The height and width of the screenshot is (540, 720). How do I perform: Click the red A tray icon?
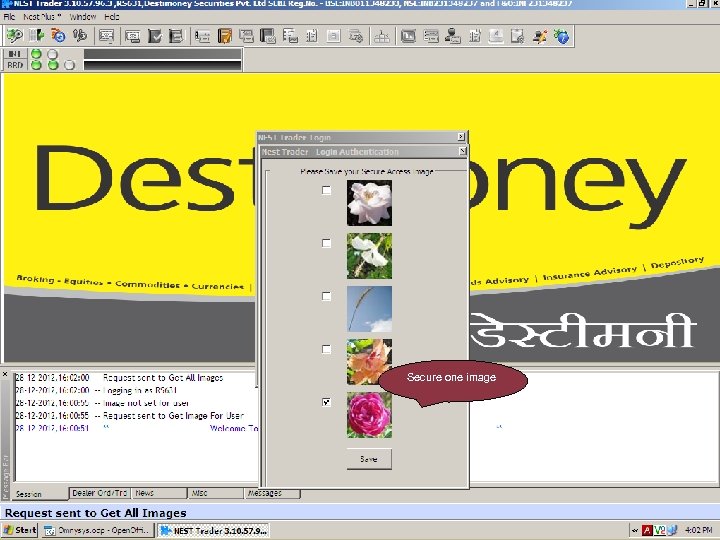[647, 530]
